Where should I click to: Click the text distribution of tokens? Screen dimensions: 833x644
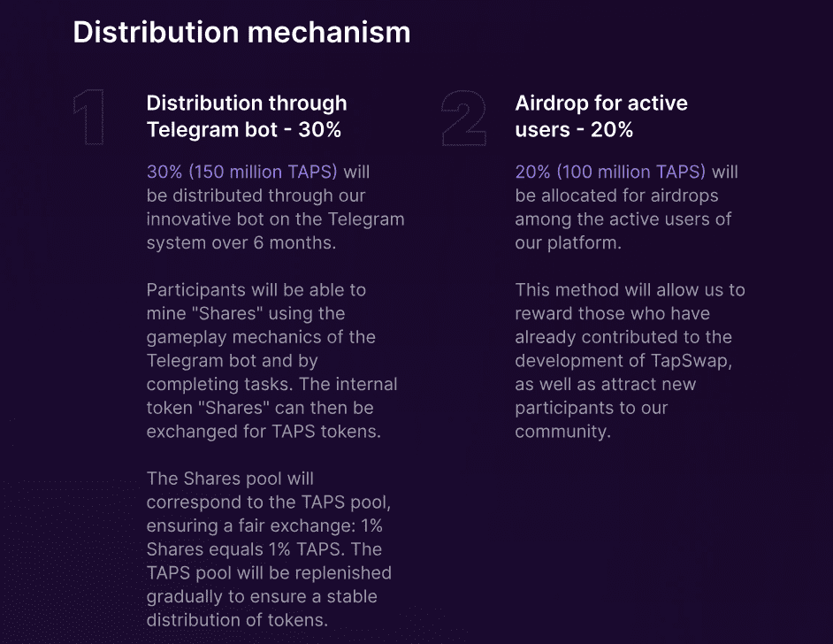click(x=237, y=620)
